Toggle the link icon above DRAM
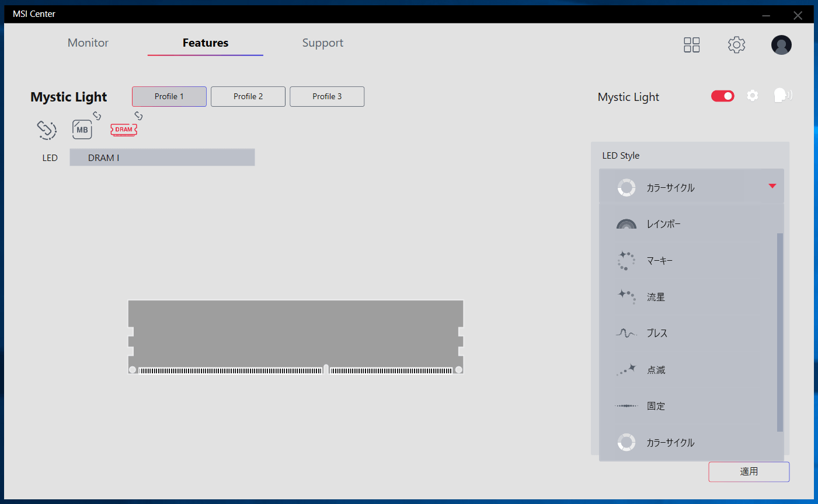 click(138, 116)
